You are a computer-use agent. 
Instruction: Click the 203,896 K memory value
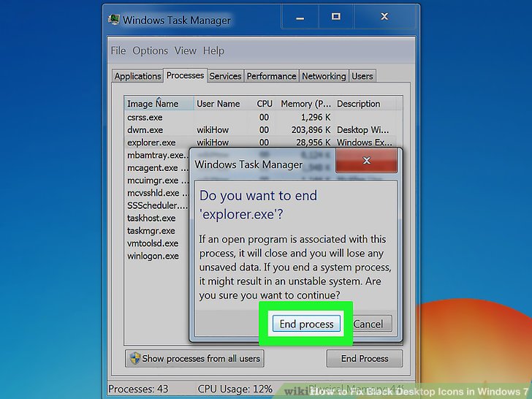click(x=311, y=130)
